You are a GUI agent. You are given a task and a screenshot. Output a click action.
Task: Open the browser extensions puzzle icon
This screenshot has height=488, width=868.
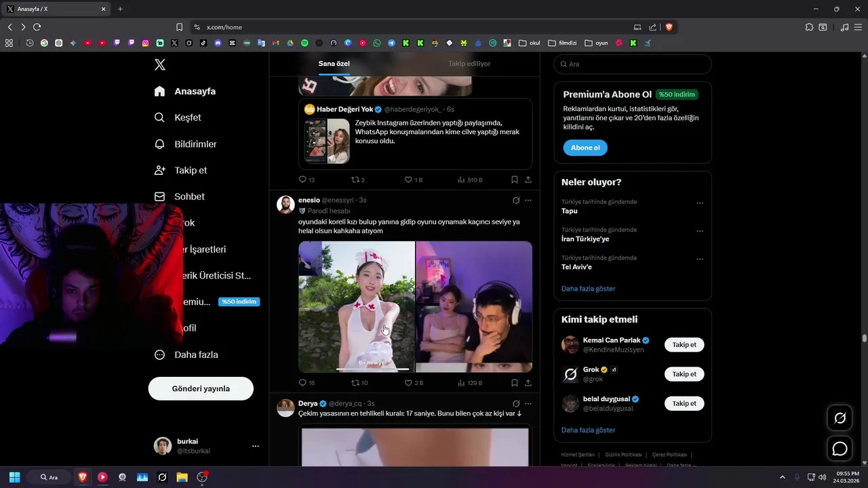(x=809, y=27)
